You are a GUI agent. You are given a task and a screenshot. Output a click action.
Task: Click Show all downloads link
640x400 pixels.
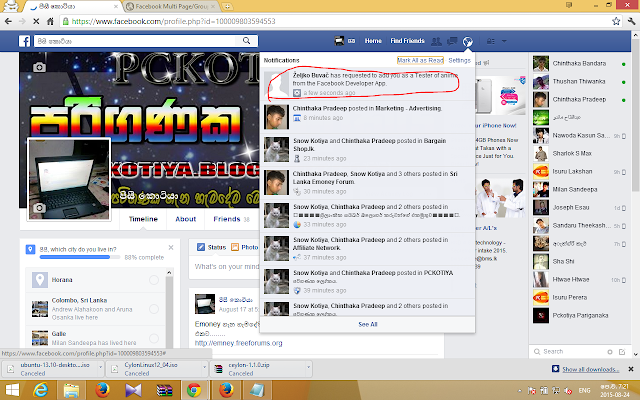coord(590,369)
